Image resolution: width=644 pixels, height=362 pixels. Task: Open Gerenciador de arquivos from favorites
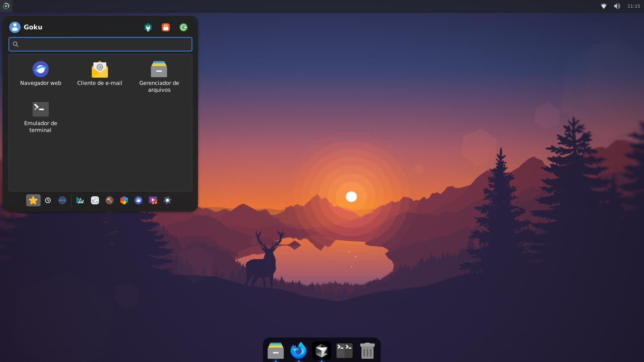(x=159, y=77)
